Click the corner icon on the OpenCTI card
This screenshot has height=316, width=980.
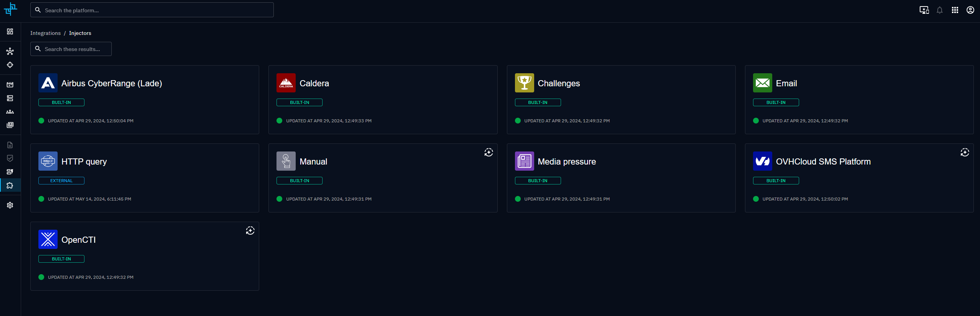[250, 231]
